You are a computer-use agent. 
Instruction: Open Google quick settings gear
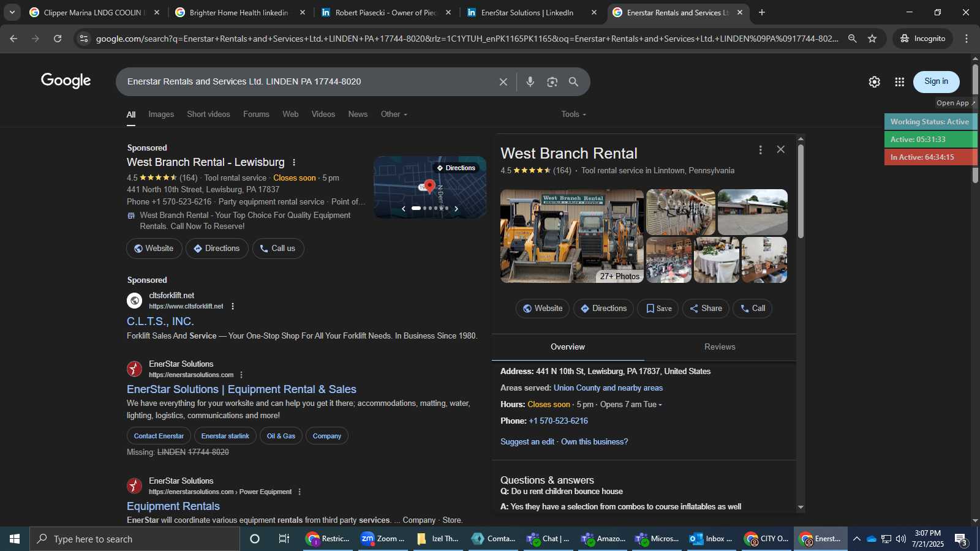coord(875,82)
